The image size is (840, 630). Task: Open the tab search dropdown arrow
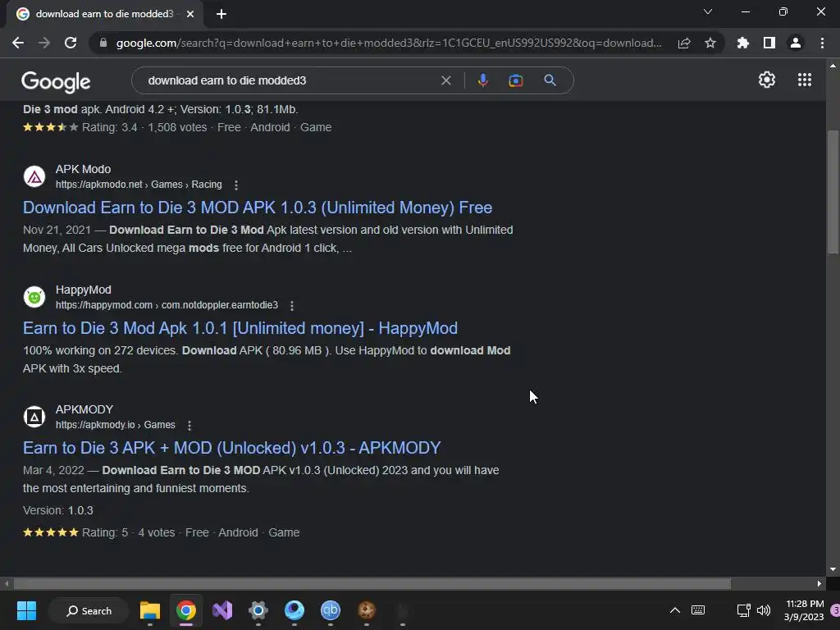(x=708, y=11)
